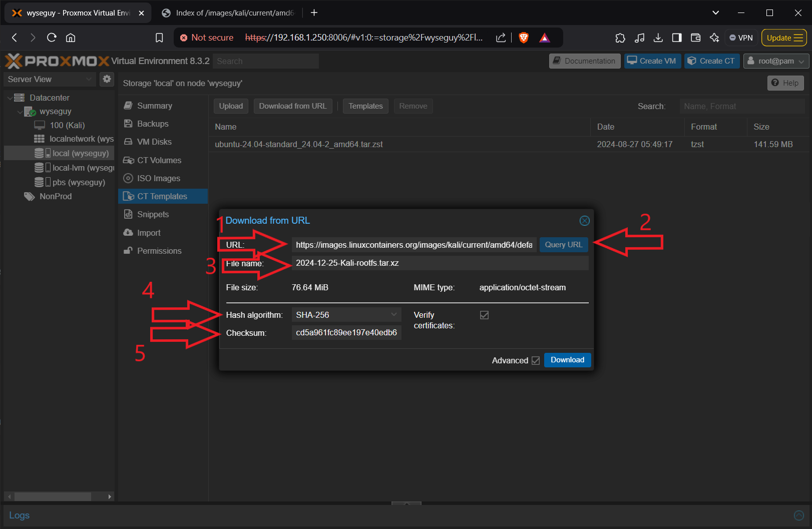Click the browser Update button
Screen dimensions: 812x529
[784, 38]
